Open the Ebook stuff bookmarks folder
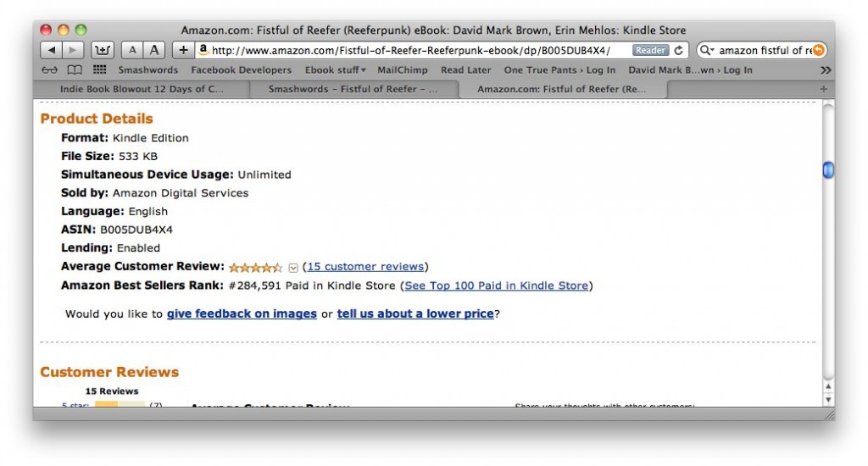The image size is (868, 466). 335,70
